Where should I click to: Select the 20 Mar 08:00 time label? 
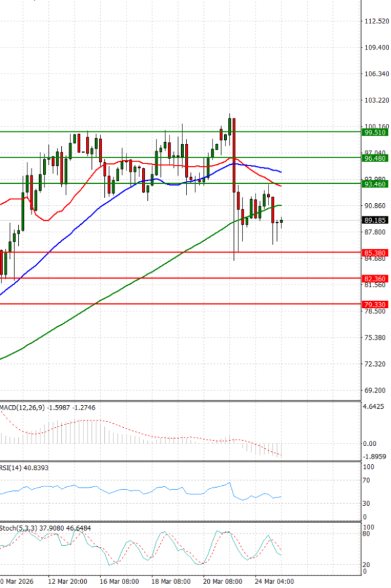[x=223, y=581]
